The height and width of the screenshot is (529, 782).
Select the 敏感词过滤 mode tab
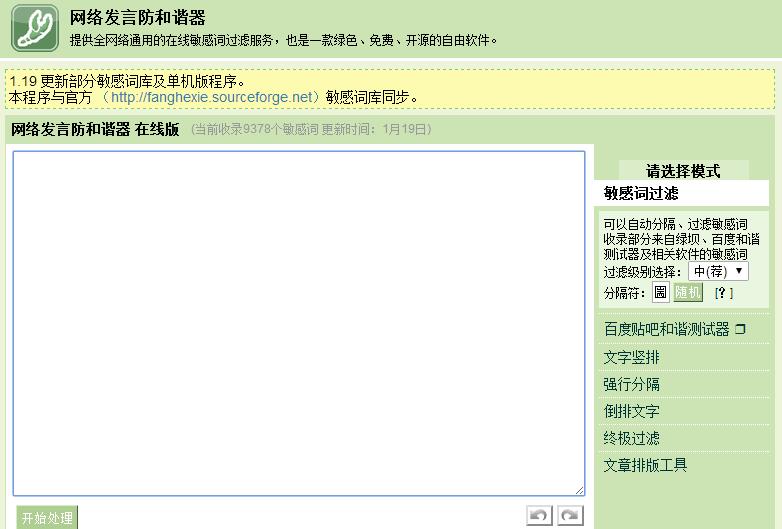pyautogui.click(x=641, y=193)
